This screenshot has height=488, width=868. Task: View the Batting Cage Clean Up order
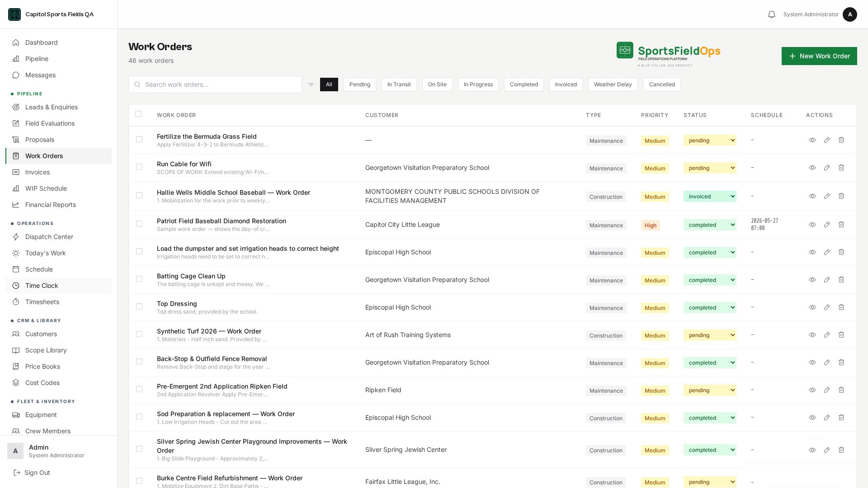coord(812,280)
